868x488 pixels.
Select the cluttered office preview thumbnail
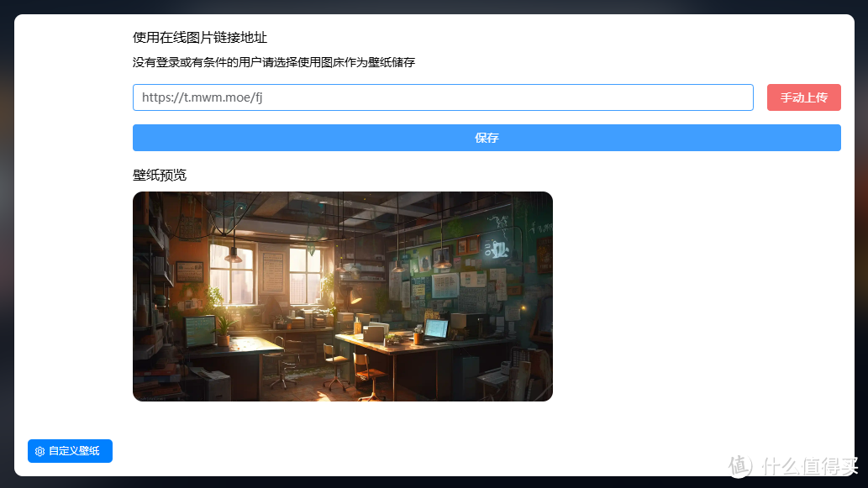[x=342, y=296]
